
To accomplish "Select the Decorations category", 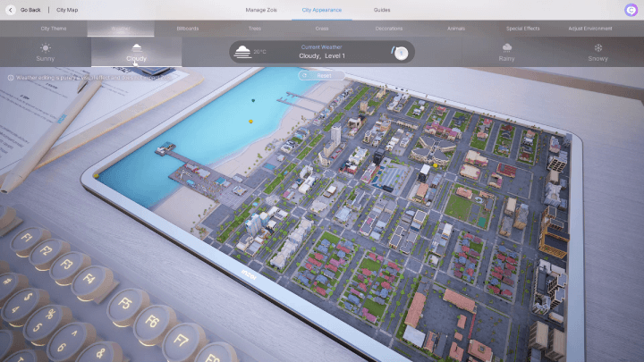I will (389, 29).
